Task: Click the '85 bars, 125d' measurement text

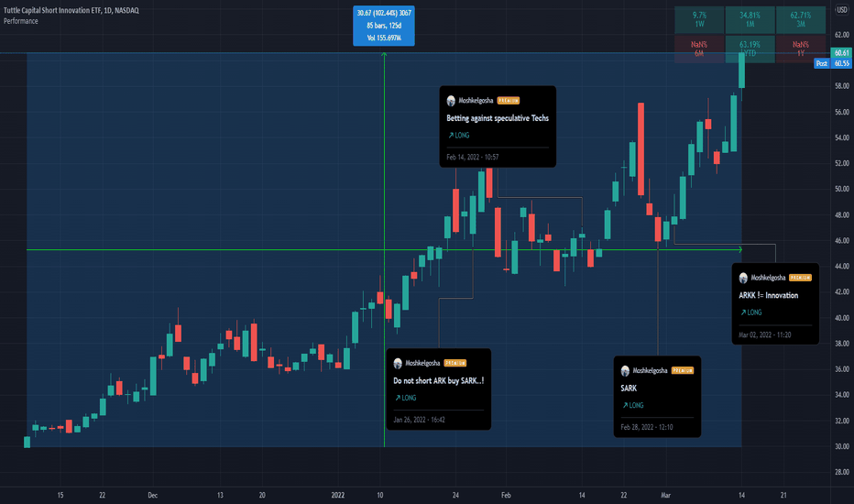Action: click(384, 26)
